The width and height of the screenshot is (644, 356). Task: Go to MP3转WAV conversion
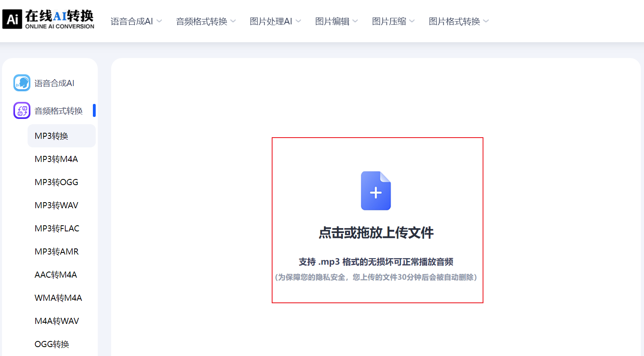coord(56,205)
